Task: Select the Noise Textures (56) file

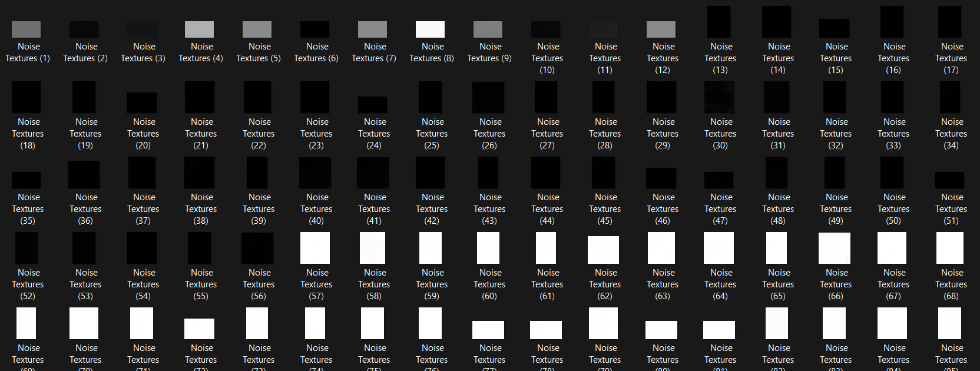Action: tap(257, 248)
